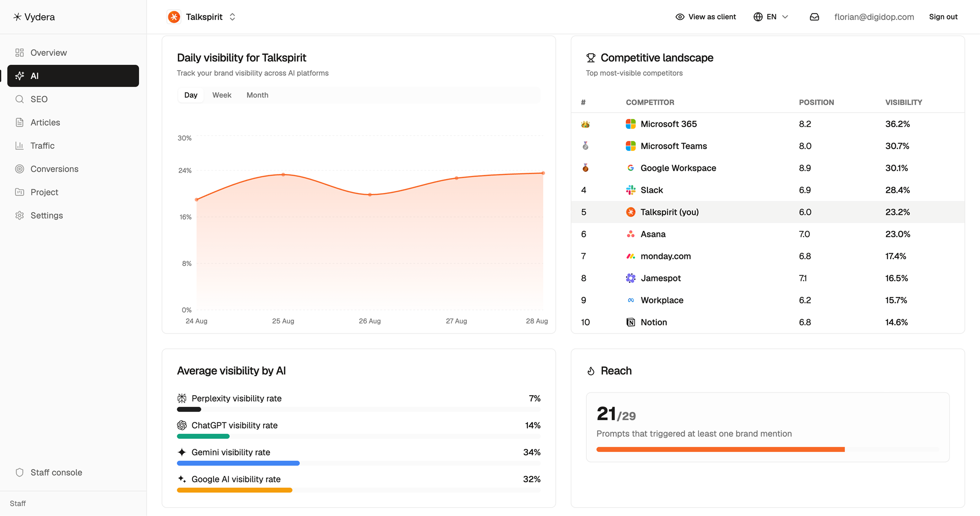Screen dimensions: 980x516
Task: Click the Google AI sparkle icon
Action: point(182,479)
